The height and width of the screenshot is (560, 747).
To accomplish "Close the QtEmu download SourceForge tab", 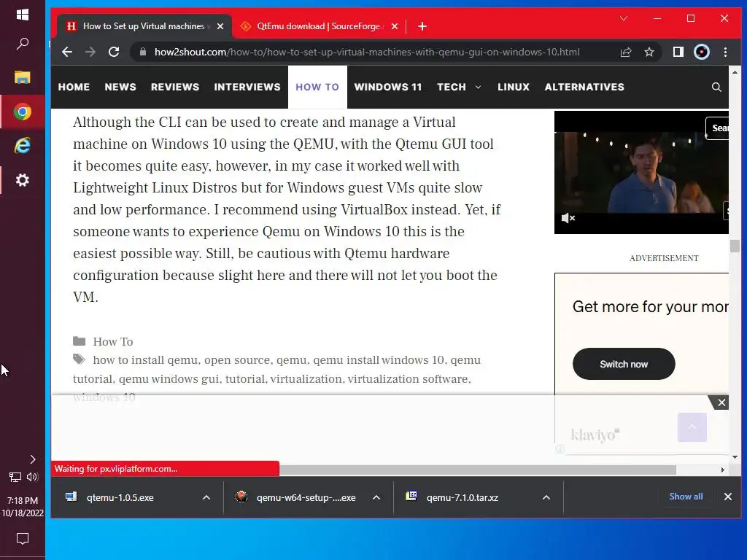I will click(x=395, y=26).
